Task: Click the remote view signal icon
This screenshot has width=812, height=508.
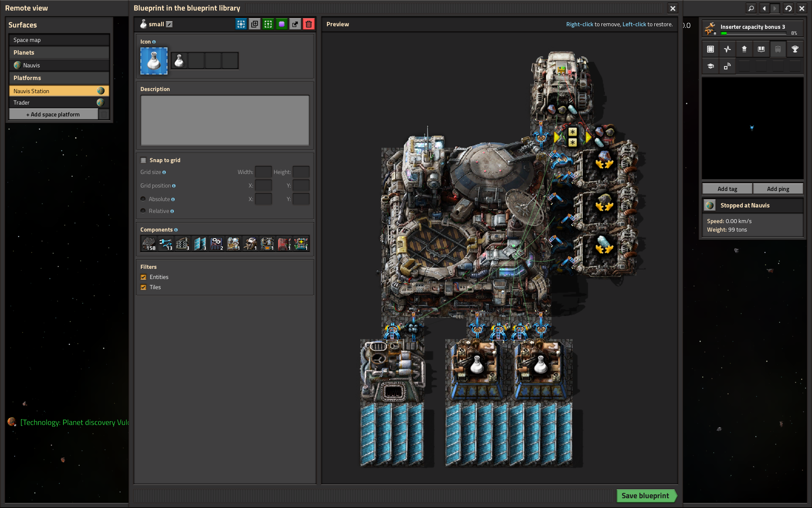Action: pos(727,66)
